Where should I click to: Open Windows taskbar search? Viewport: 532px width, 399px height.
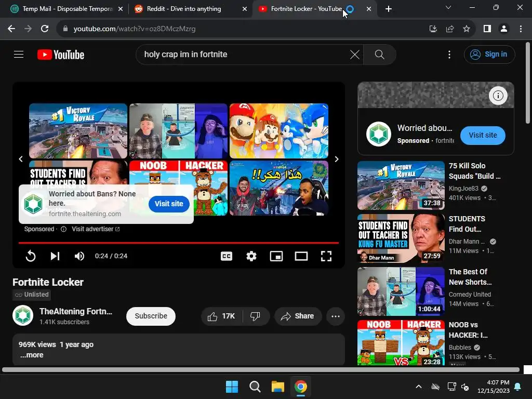255,387
